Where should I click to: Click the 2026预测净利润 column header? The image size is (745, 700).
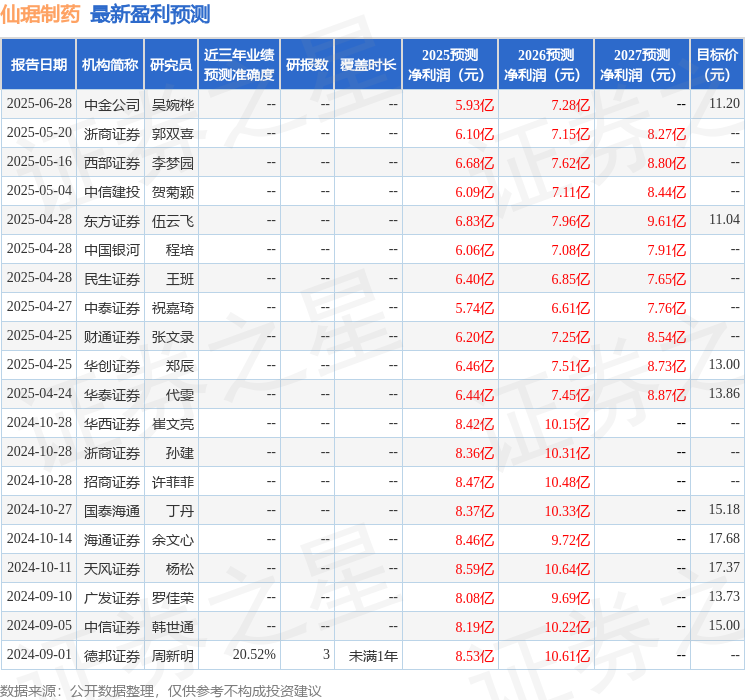(546, 65)
